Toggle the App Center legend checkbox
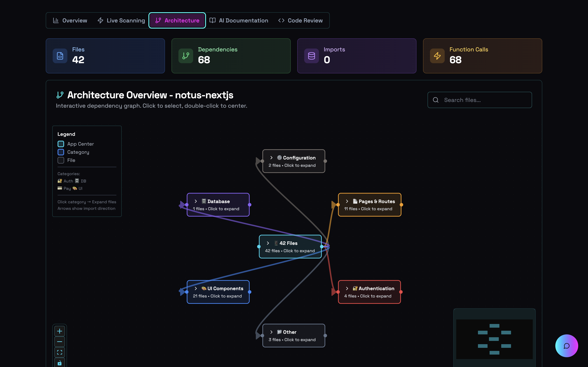This screenshot has height=367, width=588. point(61,144)
